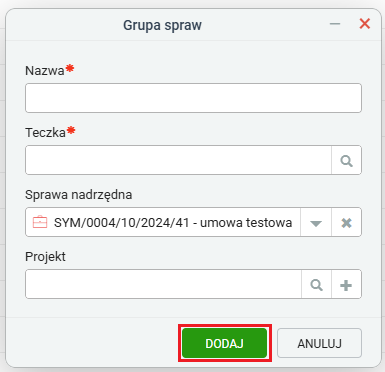Click the Projekt field label
385x372 pixels.
[x=45, y=257]
